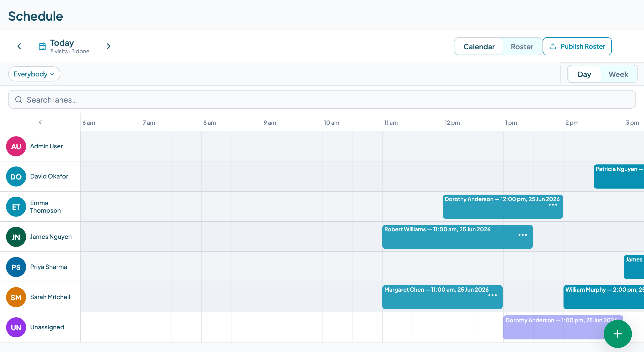Image resolution: width=644 pixels, height=352 pixels.
Task: Open William Murphy 2:00 pm visit card
Action: point(604,297)
